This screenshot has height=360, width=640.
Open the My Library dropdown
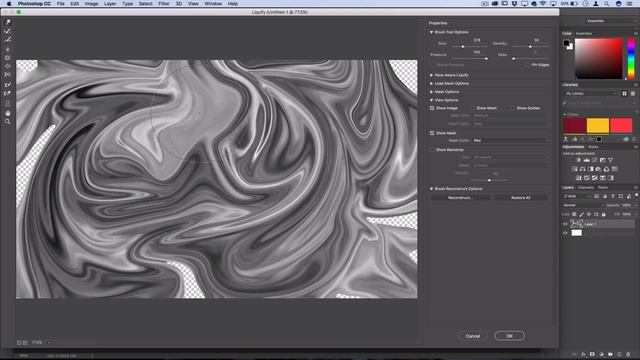pyautogui.click(x=591, y=93)
